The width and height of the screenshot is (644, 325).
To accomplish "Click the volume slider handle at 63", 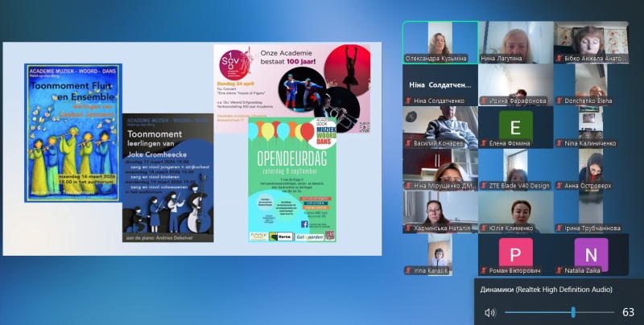I will 573,312.
